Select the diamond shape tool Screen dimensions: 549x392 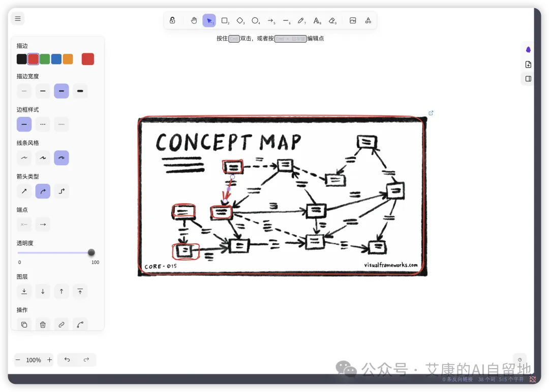(x=240, y=21)
